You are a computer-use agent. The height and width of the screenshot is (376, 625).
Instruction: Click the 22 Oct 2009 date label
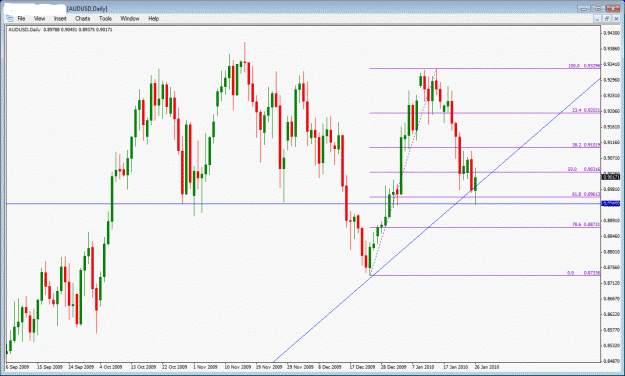tap(175, 367)
